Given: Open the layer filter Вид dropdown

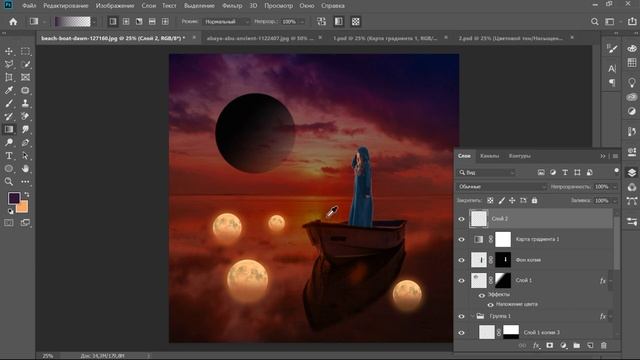Looking at the screenshot, I should coord(486,173).
